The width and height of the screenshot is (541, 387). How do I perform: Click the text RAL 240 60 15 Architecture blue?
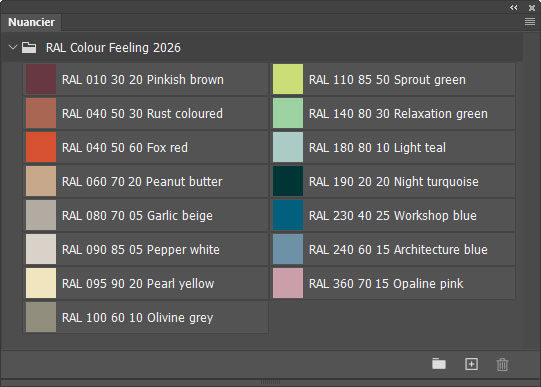(x=399, y=249)
